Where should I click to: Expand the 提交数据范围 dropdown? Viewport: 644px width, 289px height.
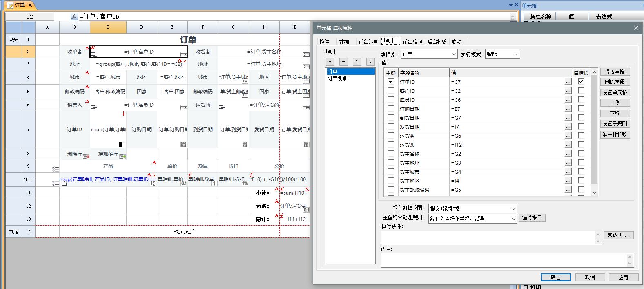point(472,208)
